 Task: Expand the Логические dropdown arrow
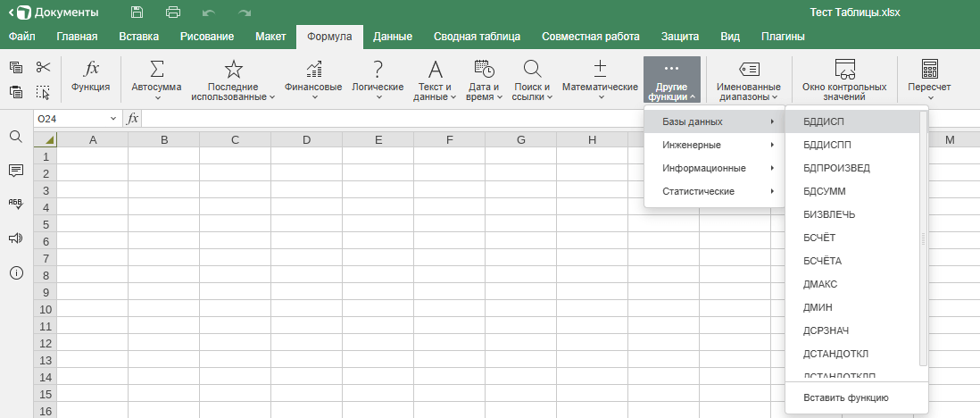[x=378, y=97]
